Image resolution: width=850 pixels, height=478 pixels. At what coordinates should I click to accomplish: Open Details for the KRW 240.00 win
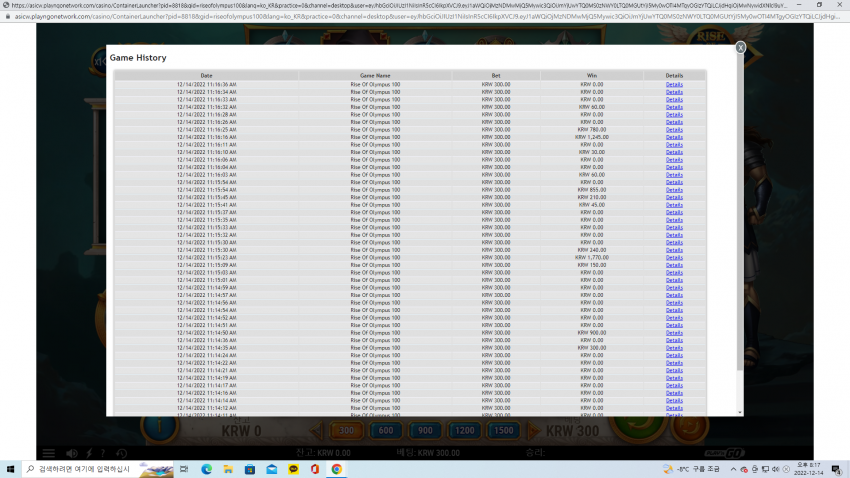pyautogui.click(x=674, y=250)
